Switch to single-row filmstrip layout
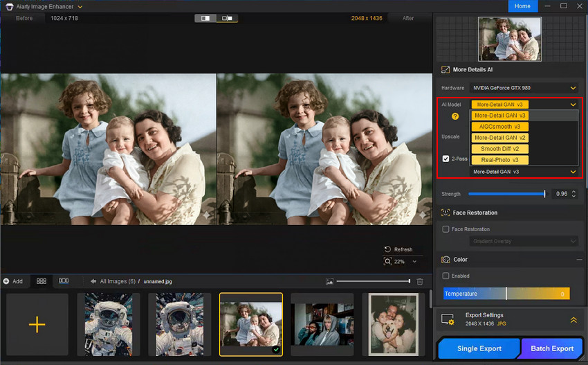588x365 pixels. 64,281
